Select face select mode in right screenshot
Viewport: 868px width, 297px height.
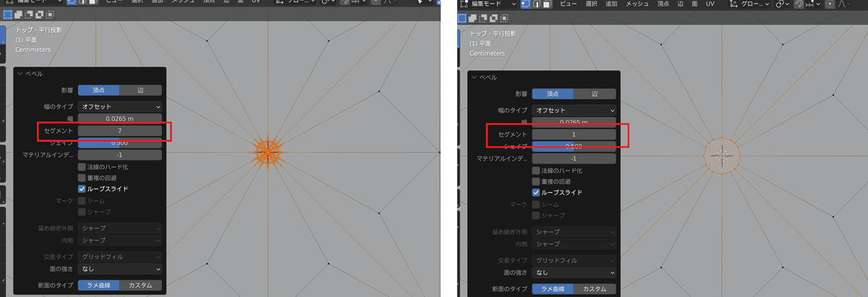(547, 4)
